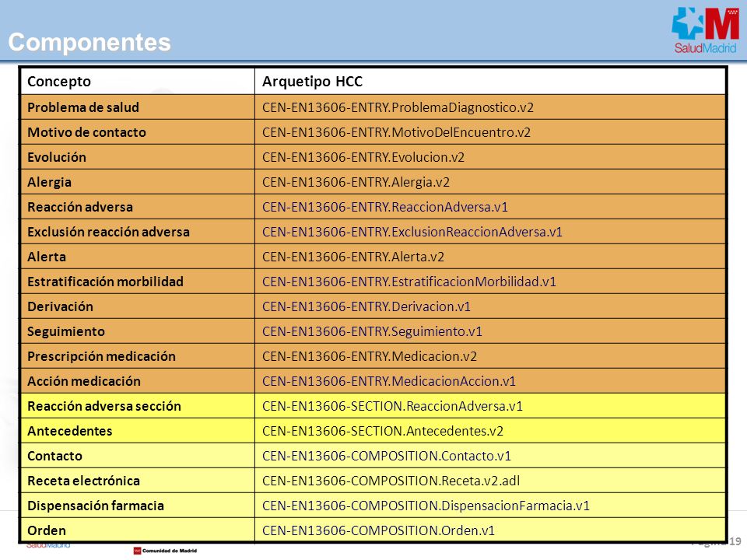Click 'CEN-EN13606-COMPOSITION.Orden.v1' archetype cell
The image size is (747, 560).
click(x=490, y=530)
